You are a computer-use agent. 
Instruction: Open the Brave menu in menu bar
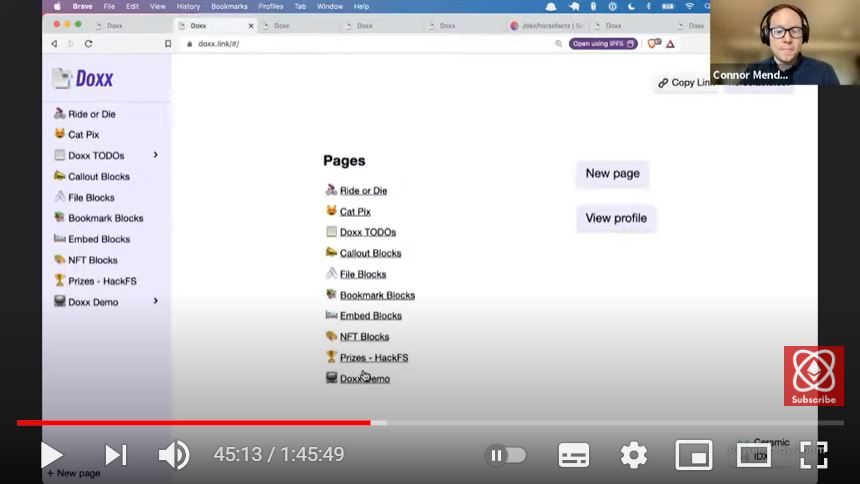[x=82, y=7]
